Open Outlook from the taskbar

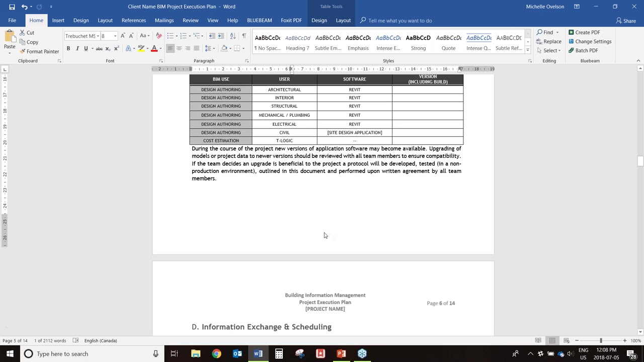237,353
